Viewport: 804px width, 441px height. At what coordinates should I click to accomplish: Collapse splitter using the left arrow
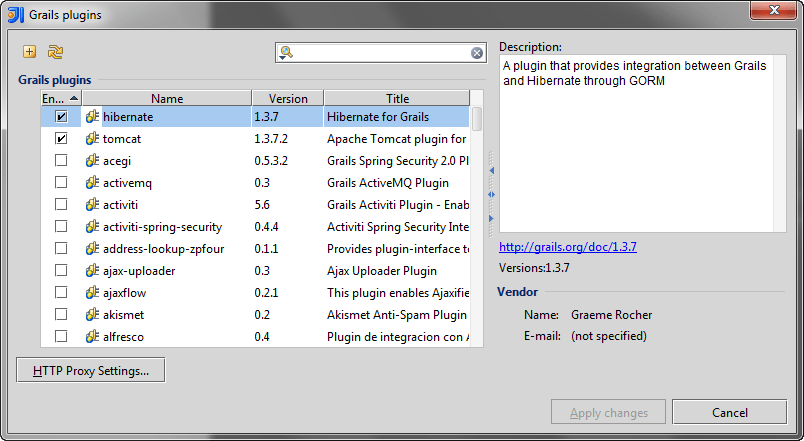[492, 171]
